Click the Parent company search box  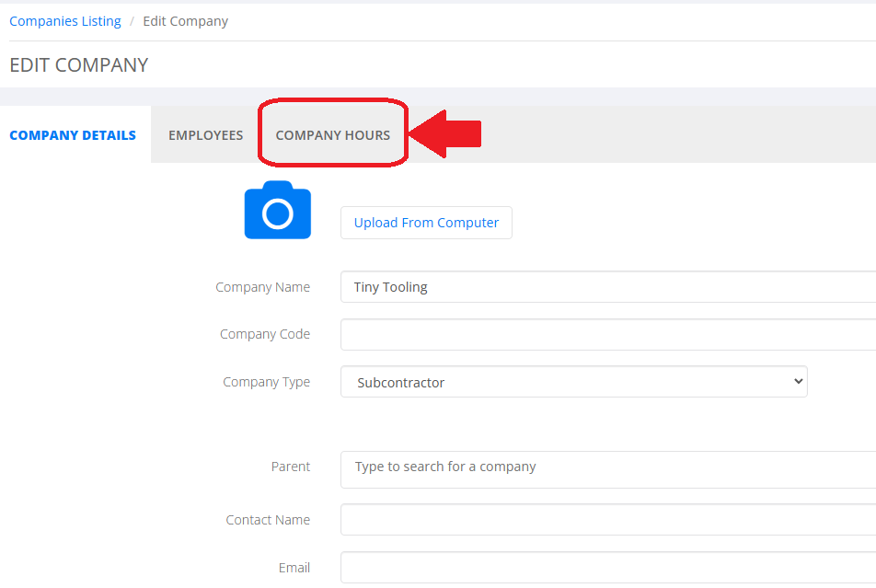coord(608,469)
